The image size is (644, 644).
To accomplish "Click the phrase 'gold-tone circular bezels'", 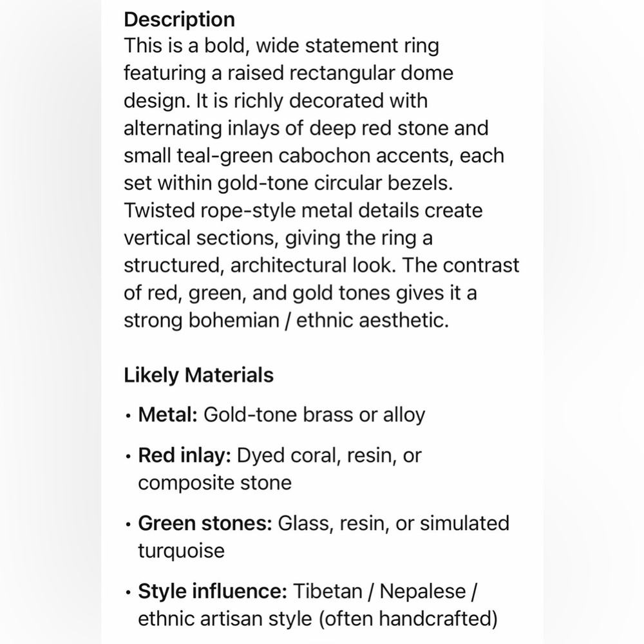I will 334,183.
